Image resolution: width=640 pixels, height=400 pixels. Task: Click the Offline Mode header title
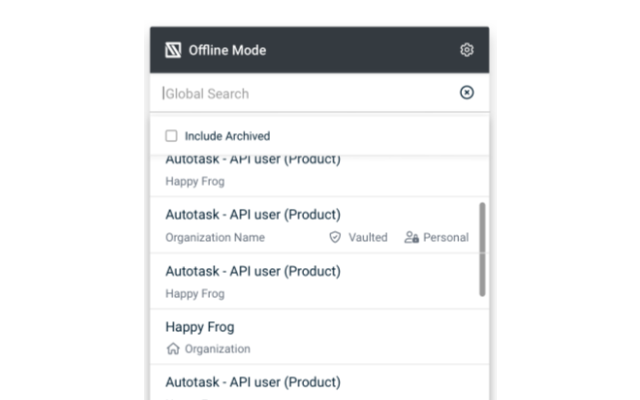227,50
